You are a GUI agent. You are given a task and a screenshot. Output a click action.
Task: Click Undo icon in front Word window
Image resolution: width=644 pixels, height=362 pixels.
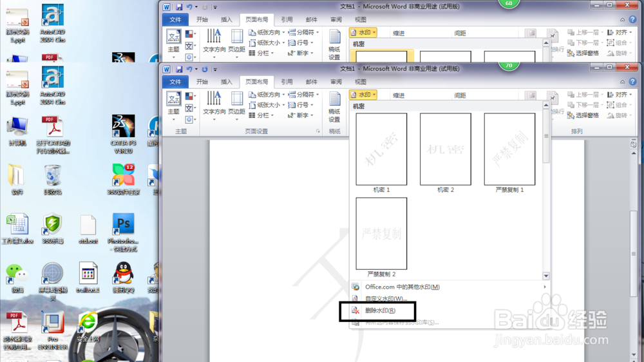tap(189, 69)
